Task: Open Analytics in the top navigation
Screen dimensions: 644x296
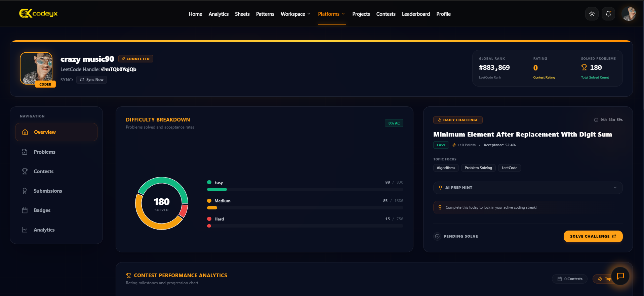Action: (218, 14)
